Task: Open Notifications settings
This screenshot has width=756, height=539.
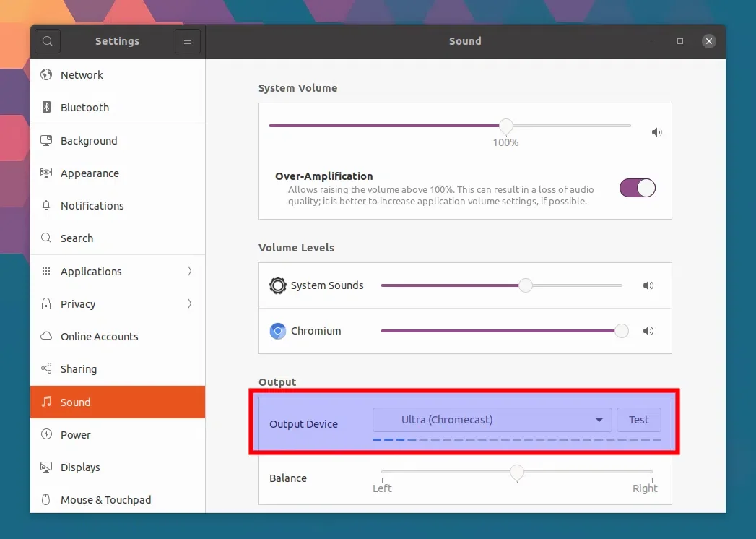Action: [x=118, y=206]
